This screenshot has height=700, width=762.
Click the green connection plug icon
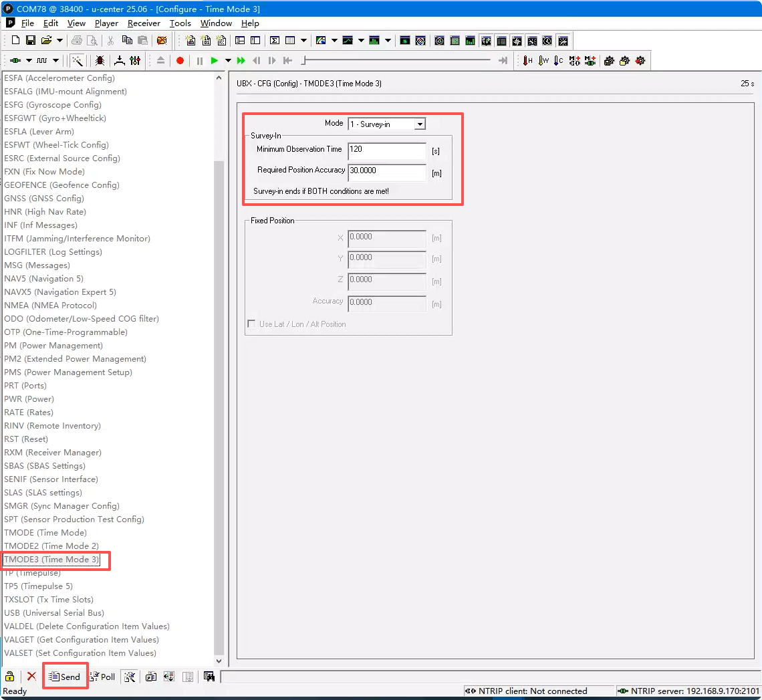pyautogui.click(x=15, y=61)
